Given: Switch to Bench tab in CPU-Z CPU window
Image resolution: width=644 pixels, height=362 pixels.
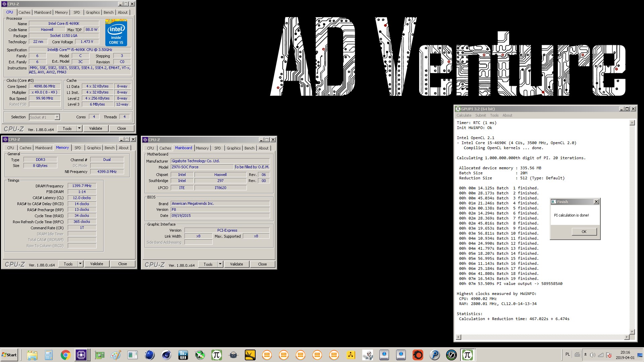Looking at the screenshot, I should [108, 12].
